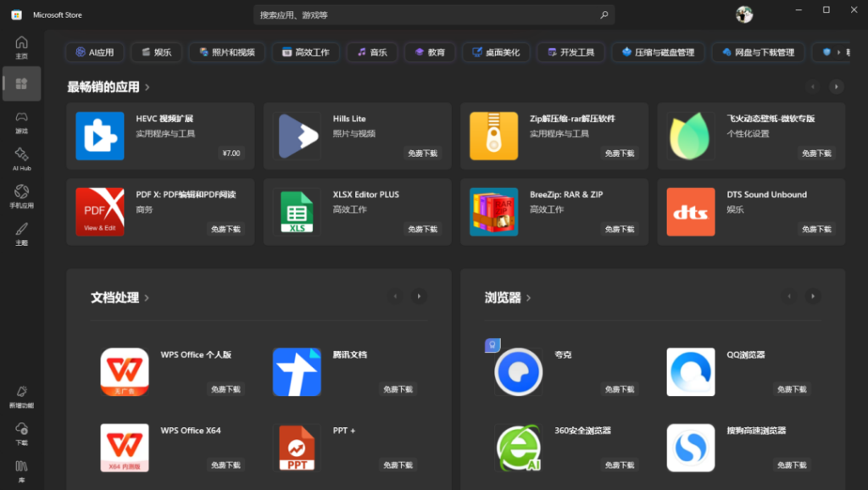Open 360安全浏览器 app icon
868x490 pixels.
[518, 448]
